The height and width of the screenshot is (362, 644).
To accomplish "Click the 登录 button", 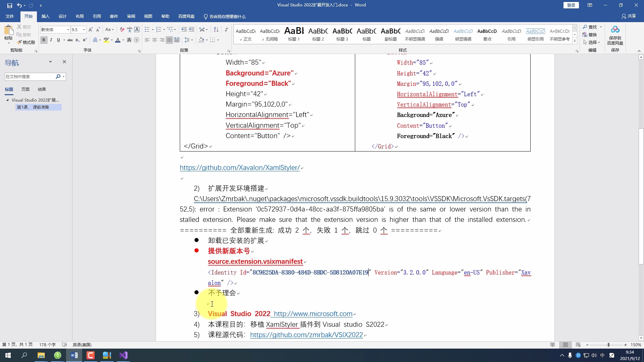I will (571, 5).
